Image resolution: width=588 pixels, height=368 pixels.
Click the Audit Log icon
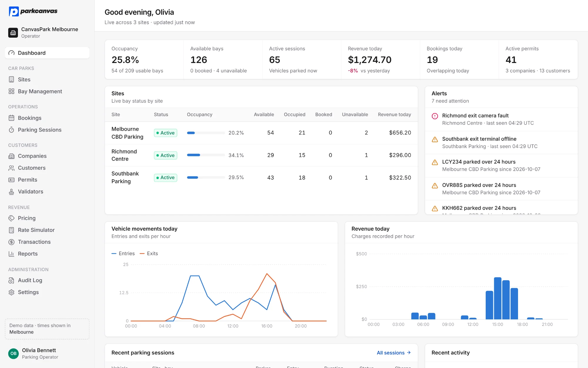coord(11,280)
